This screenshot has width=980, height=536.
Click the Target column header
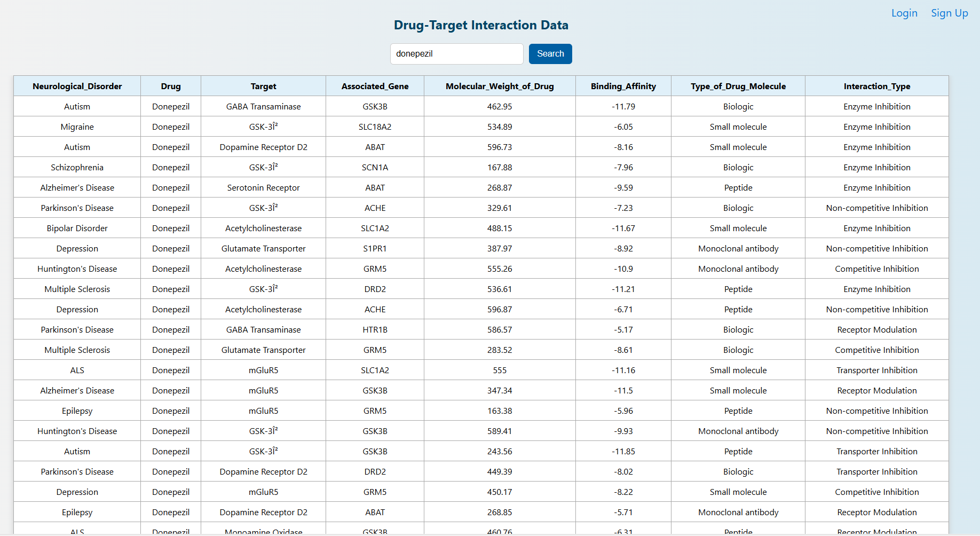264,86
